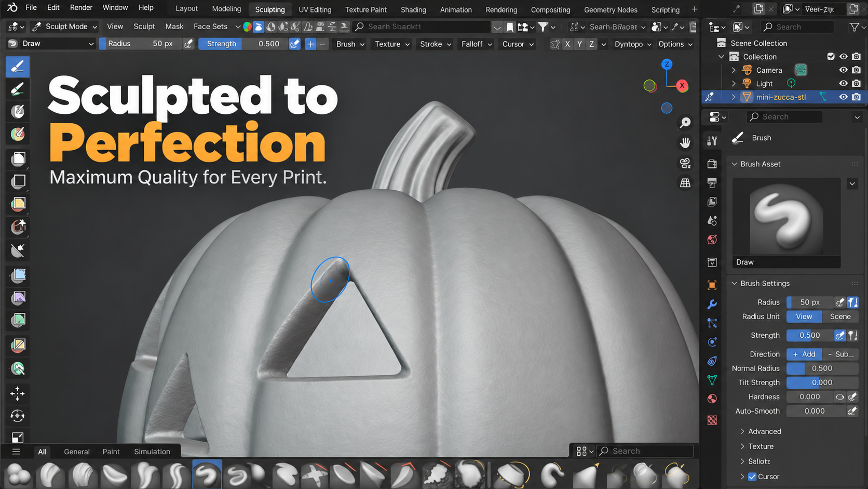This screenshot has height=489, width=868.
Task: Click the Z axis on navigation gizmo
Action: (x=667, y=64)
